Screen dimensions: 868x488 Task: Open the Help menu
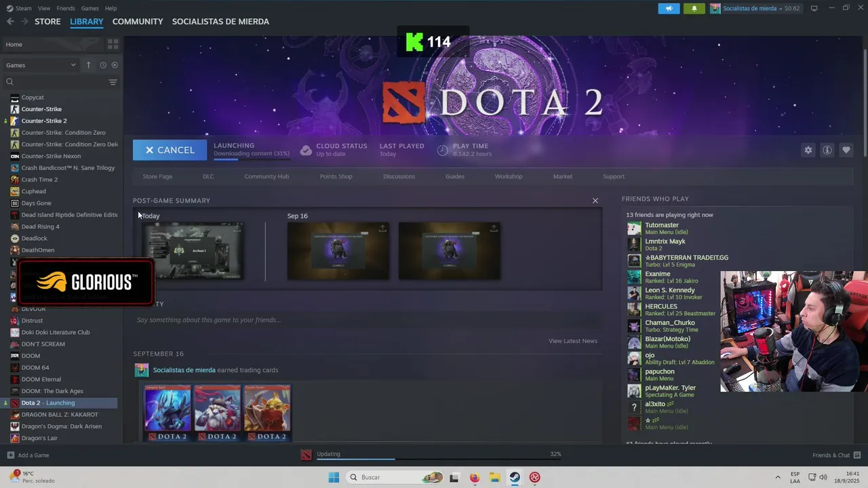(111, 8)
